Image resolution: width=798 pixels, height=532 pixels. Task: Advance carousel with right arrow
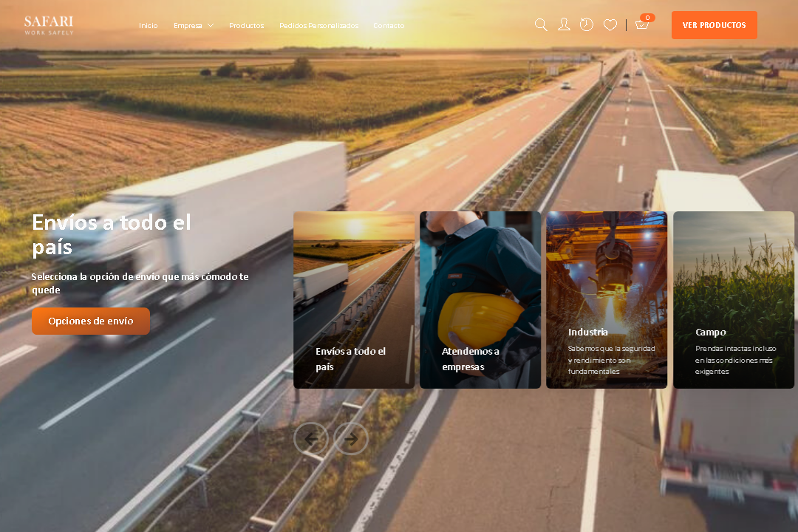(351, 439)
